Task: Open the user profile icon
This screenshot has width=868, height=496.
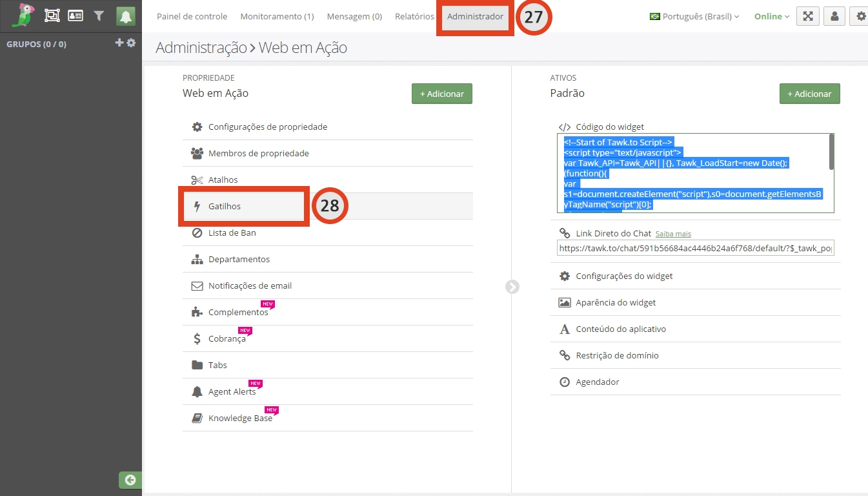Action: click(835, 16)
